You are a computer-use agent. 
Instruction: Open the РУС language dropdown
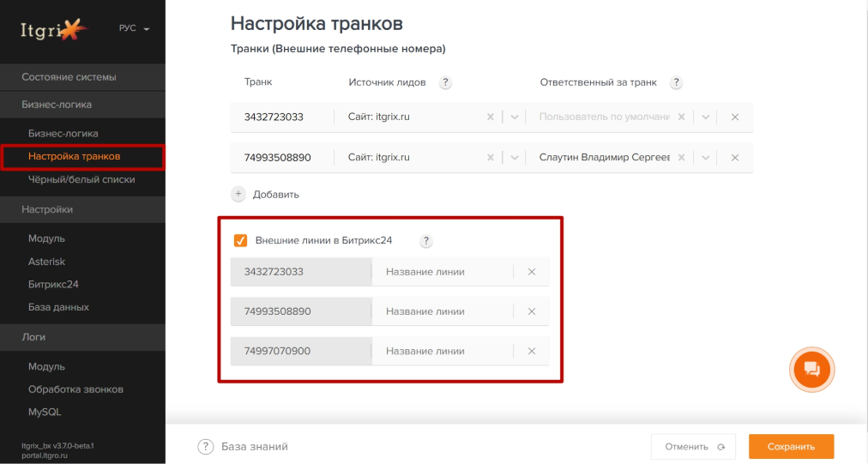pyautogui.click(x=134, y=28)
